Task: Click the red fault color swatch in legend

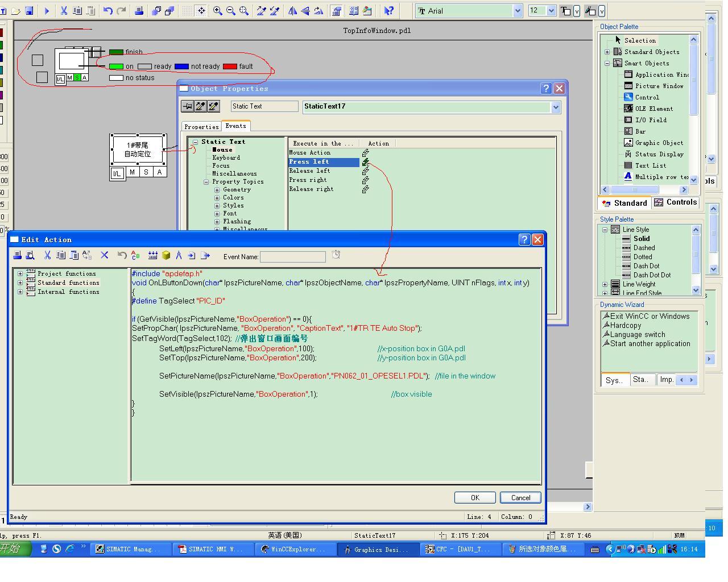Action: (x=230, y=66)
